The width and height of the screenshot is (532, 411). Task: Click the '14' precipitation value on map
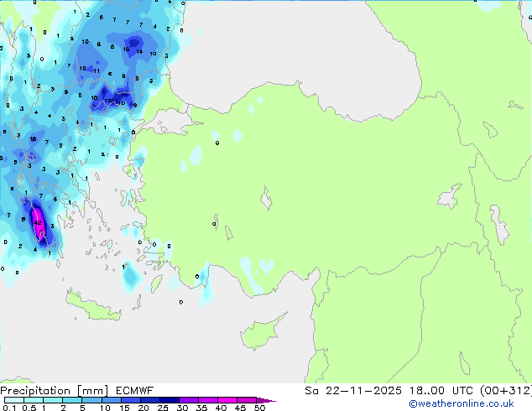point(139,52)
